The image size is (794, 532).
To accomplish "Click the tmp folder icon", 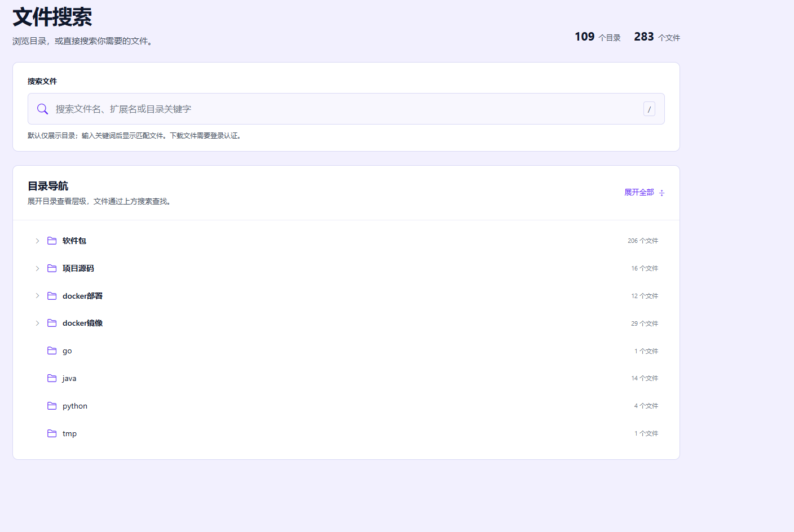I will tap(52, 433).
